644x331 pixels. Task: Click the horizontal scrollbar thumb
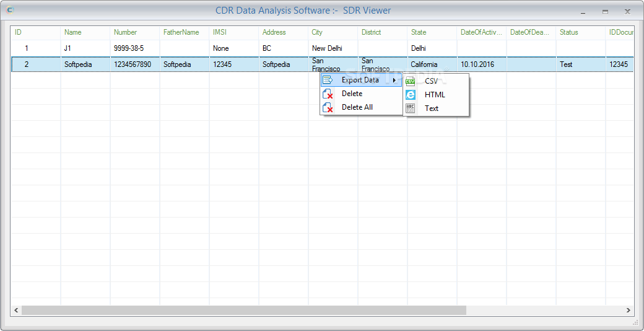click(x=244, y=310)
